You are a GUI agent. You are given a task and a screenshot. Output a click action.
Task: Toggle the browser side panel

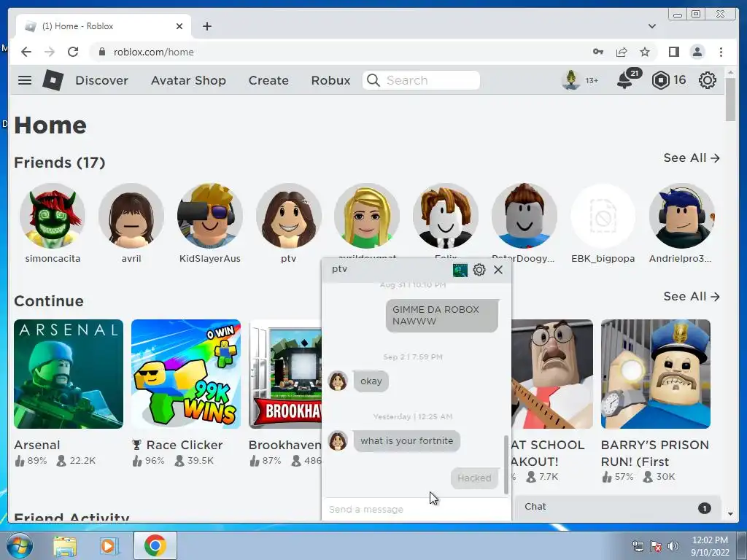click(x=673, y=52)
